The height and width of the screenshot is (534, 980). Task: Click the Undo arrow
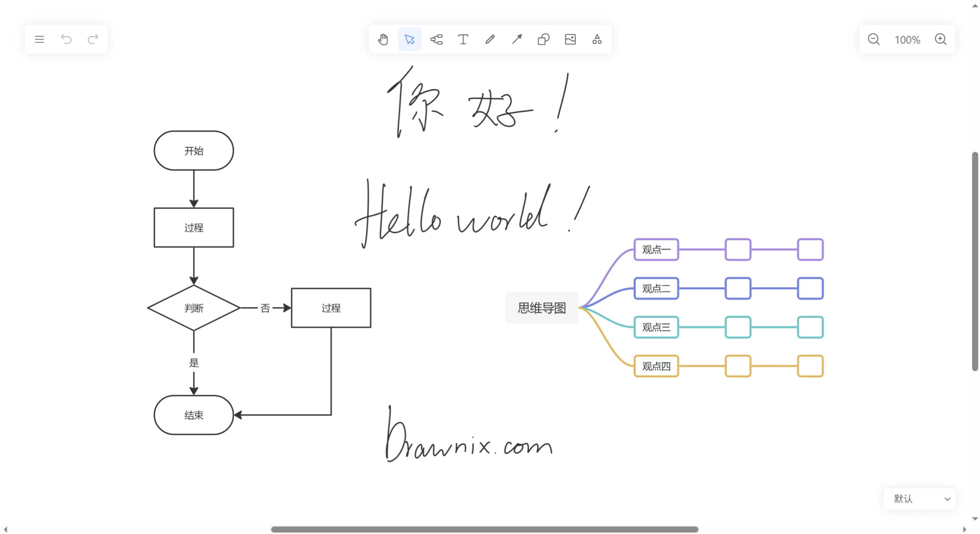[66, 39]
